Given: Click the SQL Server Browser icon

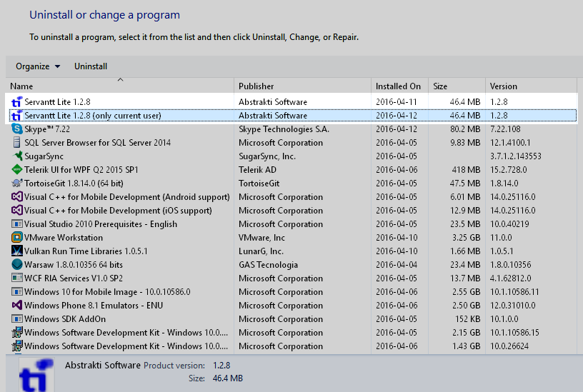Looking at the screenshot, I should (x=16, y=143).
